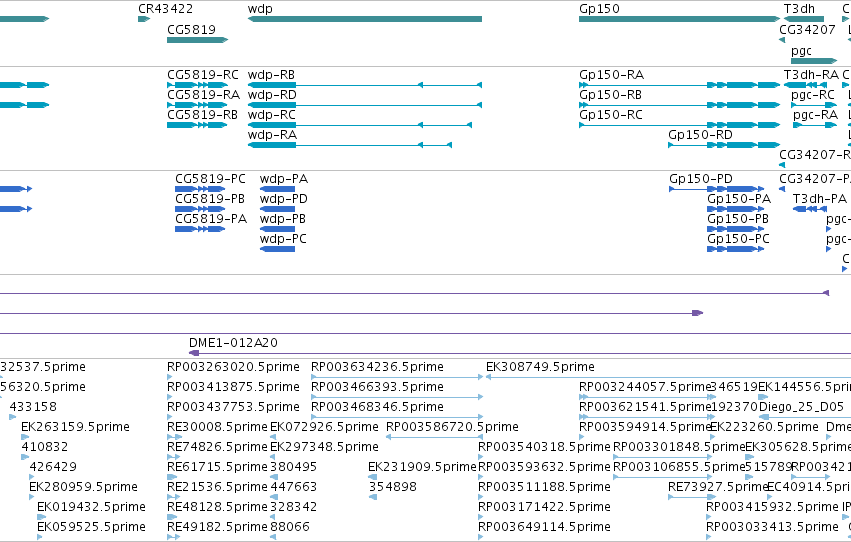Select transcript CG5819-RC
Viewport: 851px width, 542px height.
coord(198,85)
